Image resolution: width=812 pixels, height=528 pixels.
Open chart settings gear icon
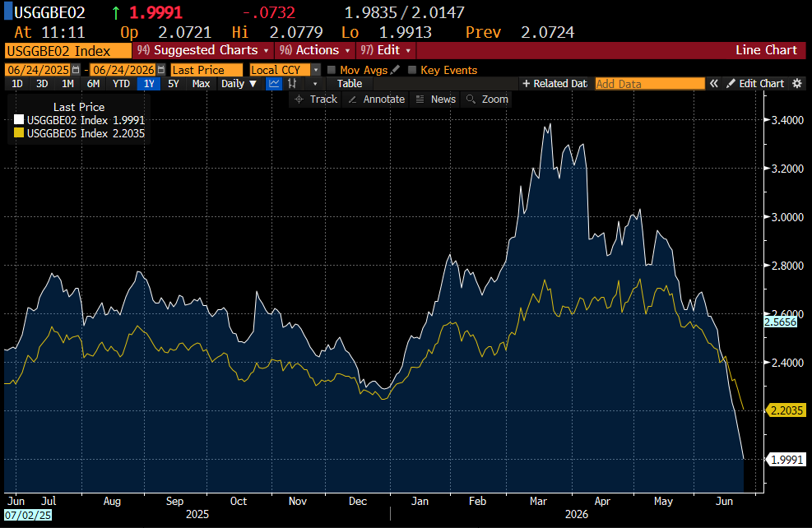tap(797, 83)
